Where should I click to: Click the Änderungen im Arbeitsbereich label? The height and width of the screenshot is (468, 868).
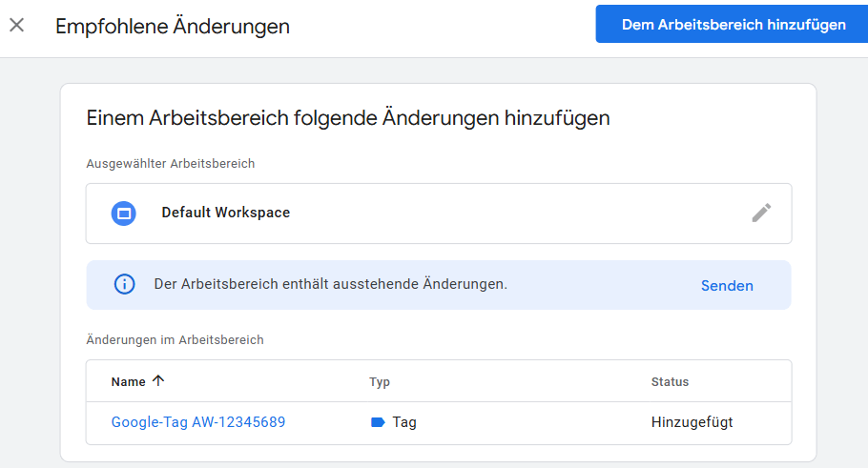coord(175,339)
